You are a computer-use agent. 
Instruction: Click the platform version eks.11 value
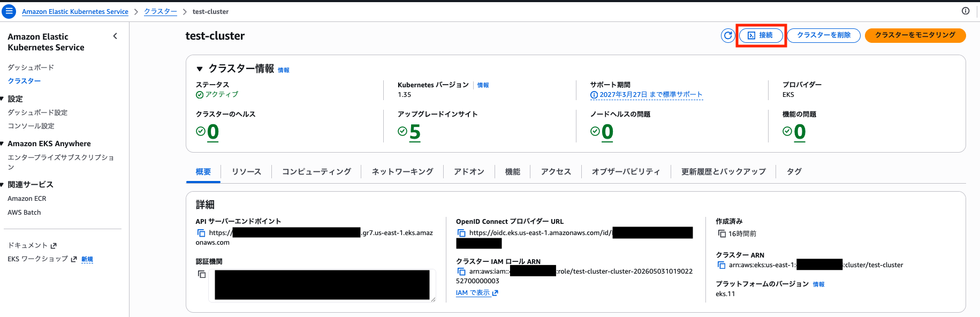click(x=725, y=294)
